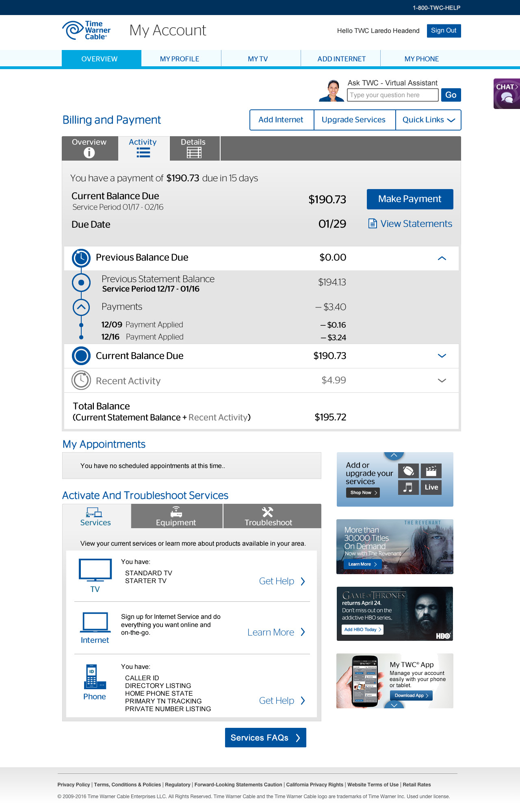This screenshot has width=520, height=812.
Task: Click Add HBO Today button
Action: tap(362, 629)
